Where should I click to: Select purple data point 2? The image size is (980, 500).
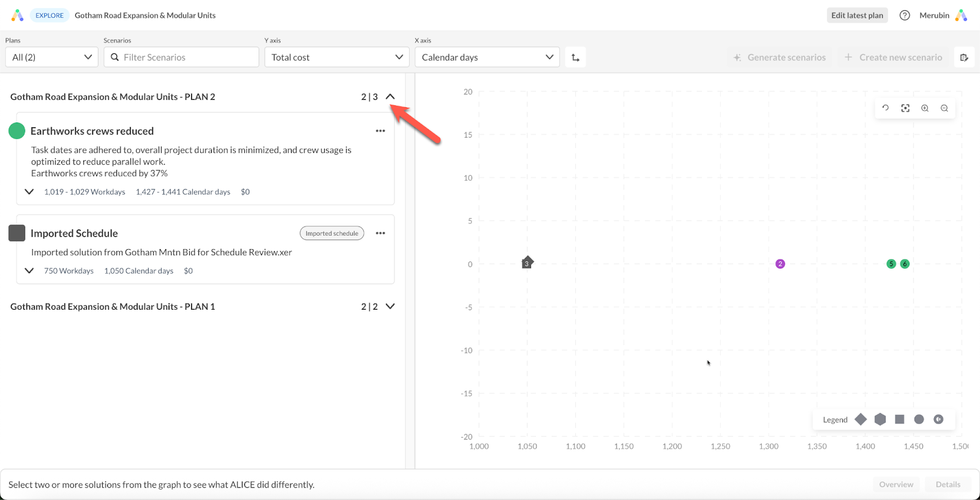(780, 264)
